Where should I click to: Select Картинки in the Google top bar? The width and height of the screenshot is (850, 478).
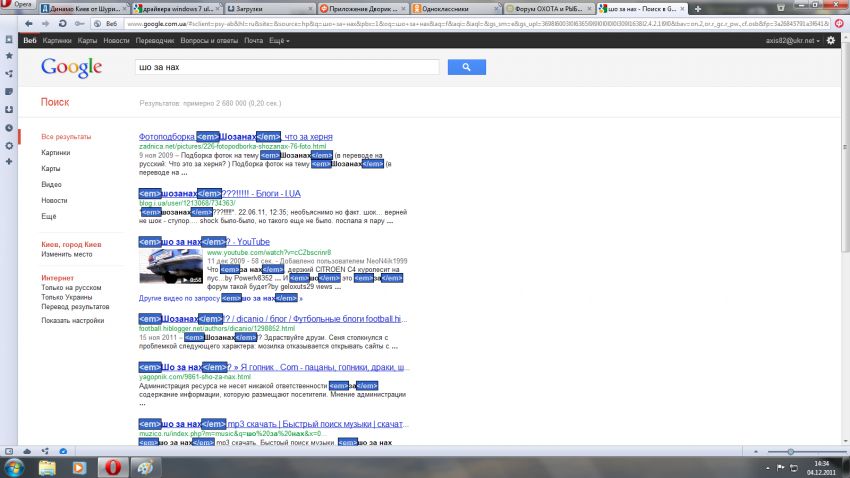coord(57,41)
